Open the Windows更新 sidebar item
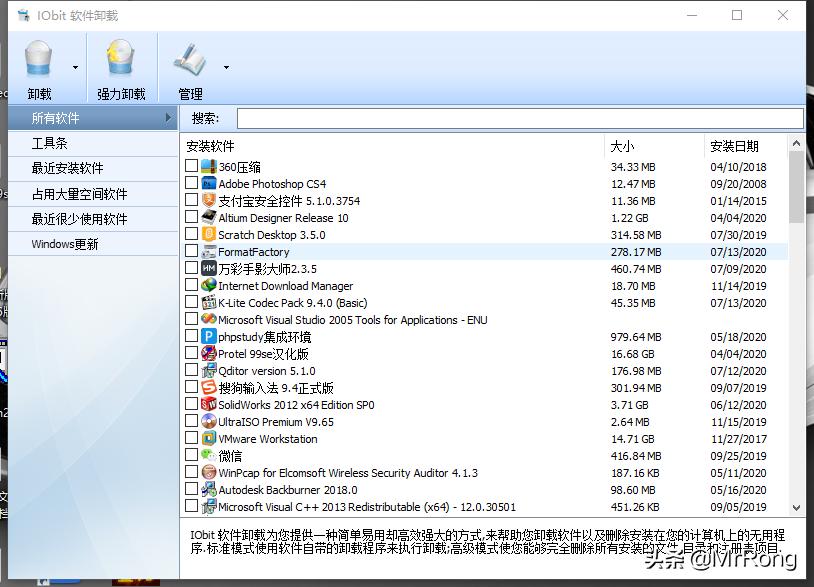Viewport: 814px width, 587px height. point(65,244)
